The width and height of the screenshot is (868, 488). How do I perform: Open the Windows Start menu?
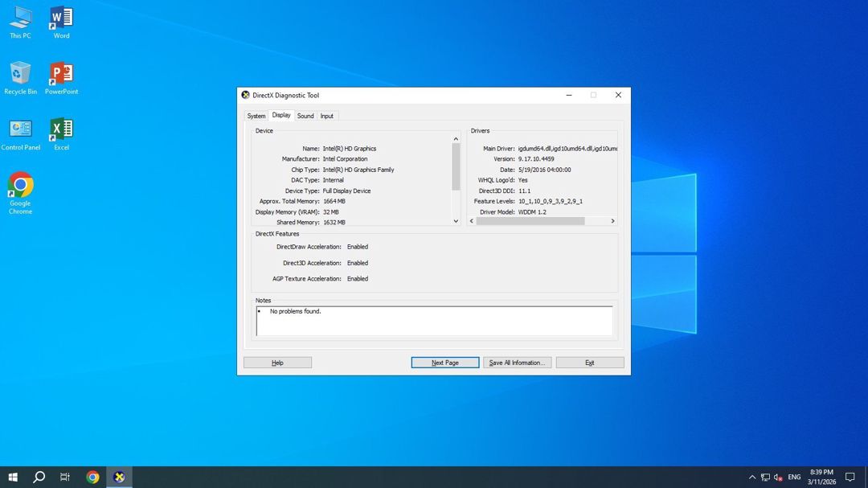click(x=13, y=477)
